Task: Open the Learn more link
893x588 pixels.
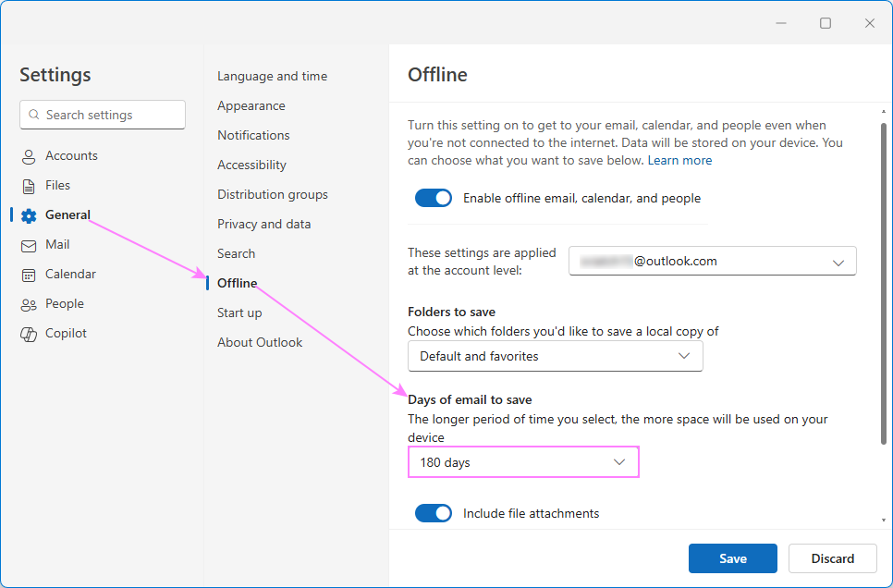Action: (679, 160)
